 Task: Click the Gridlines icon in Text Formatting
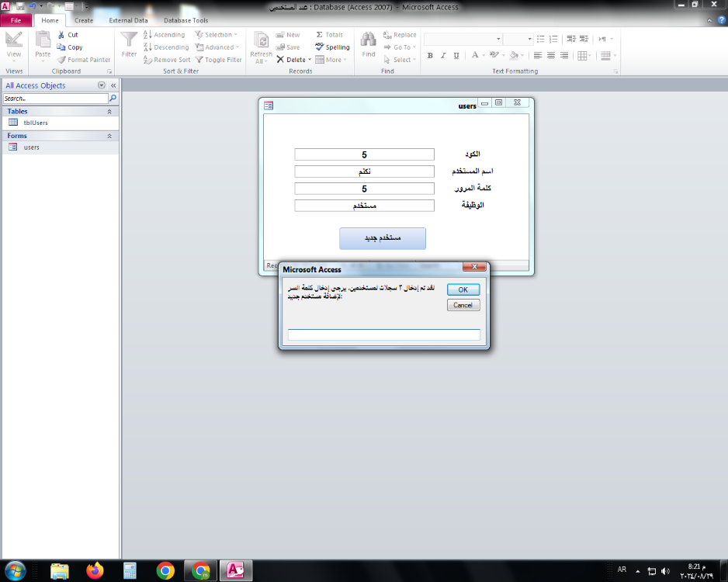click(x=582, y=56)
